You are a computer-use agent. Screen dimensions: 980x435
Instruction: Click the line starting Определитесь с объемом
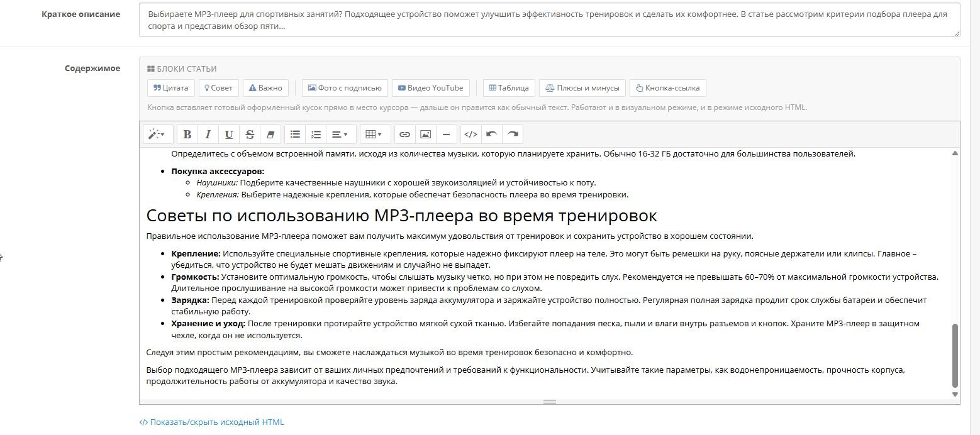[x=513, y=154]
